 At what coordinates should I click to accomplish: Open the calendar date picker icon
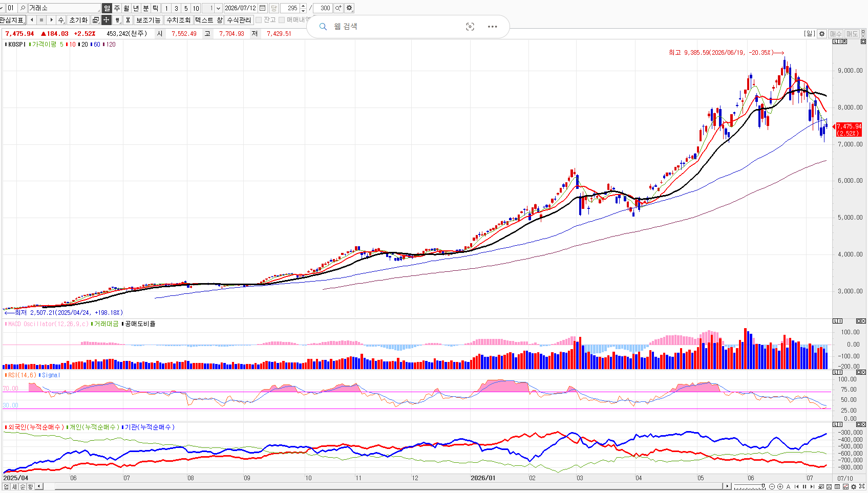[263, 8]
